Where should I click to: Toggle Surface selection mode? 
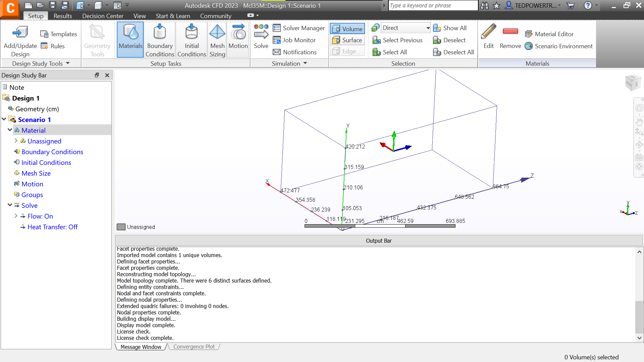pyautogui.click(x=347, y=40)
